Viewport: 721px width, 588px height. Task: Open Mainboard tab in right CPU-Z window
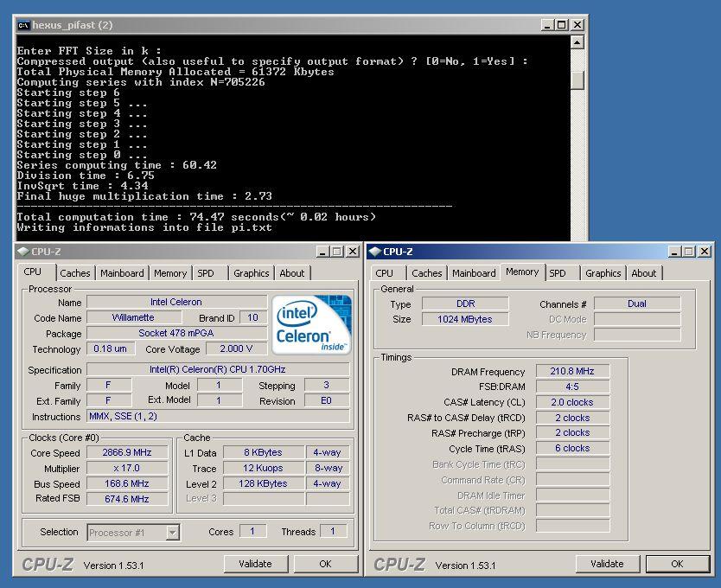(474, 273)
